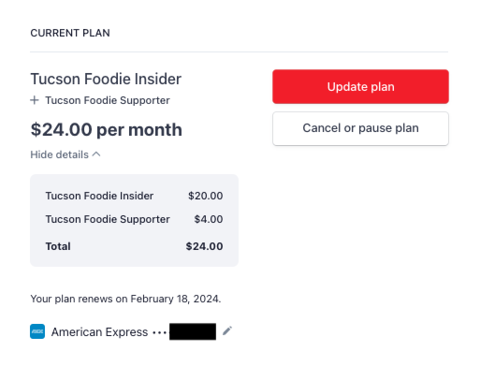The height and width of the screenshot is (381, 480).
Task: Click the Cancel or pause plan button
Action: point(360,128)
